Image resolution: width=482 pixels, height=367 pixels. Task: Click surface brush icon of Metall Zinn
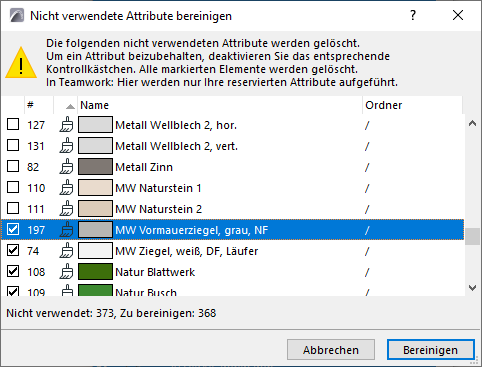point(66,167)
